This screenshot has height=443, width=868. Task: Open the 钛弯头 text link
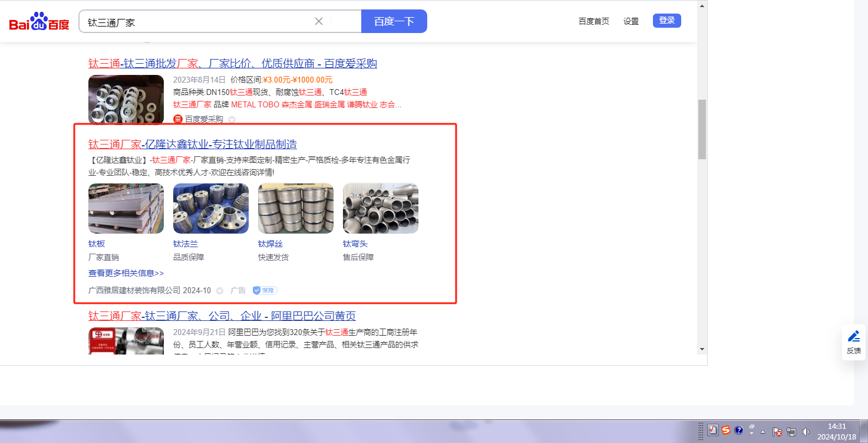[355, 244]
